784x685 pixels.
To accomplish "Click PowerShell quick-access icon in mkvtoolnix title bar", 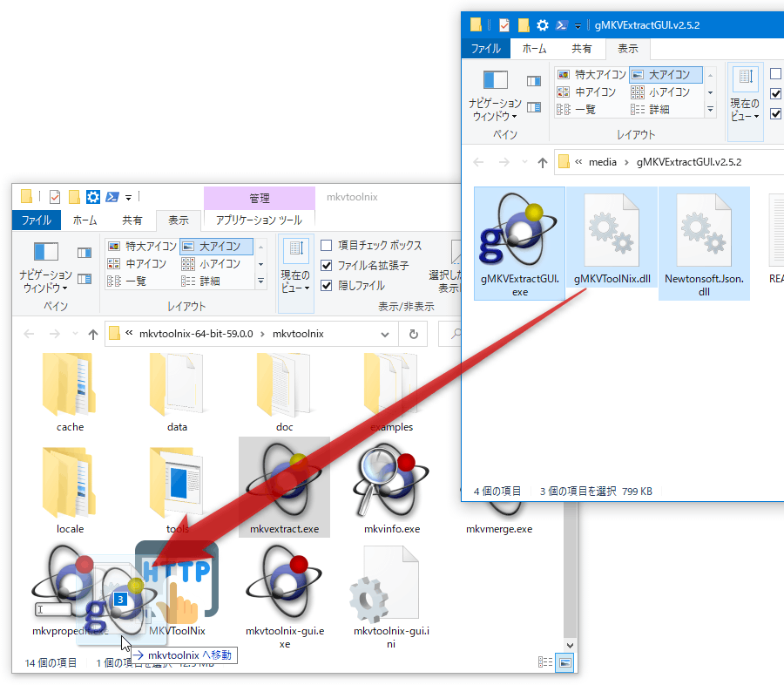I will [x=112, y=197].
